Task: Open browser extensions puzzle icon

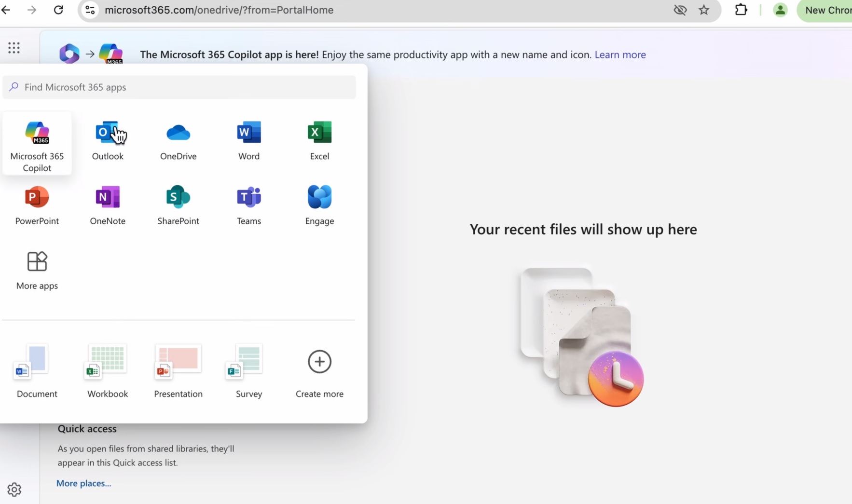Action: click(x=741, y=10)
